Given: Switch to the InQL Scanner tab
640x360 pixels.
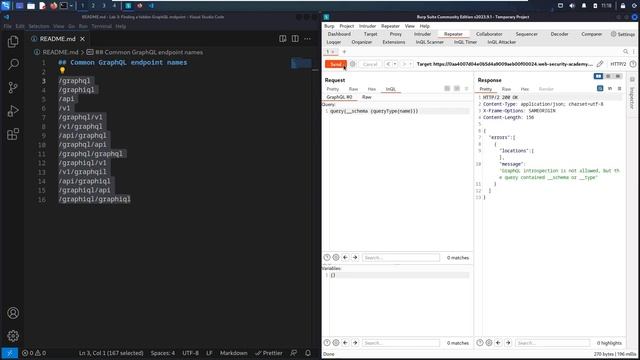Looking at the screenshot, I should pyautogui.click(x=429, y=42).
